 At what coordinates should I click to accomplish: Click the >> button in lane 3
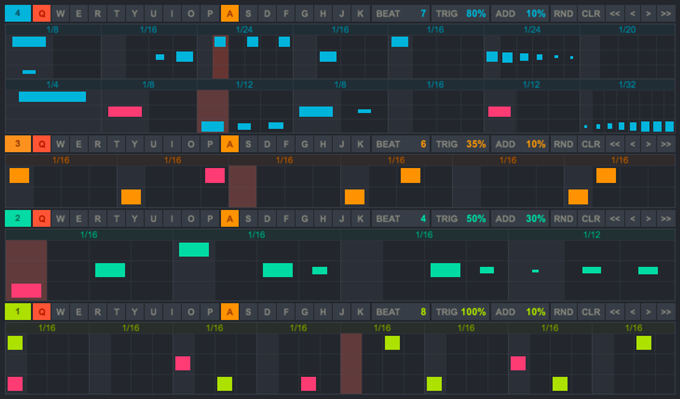point(666,144)
